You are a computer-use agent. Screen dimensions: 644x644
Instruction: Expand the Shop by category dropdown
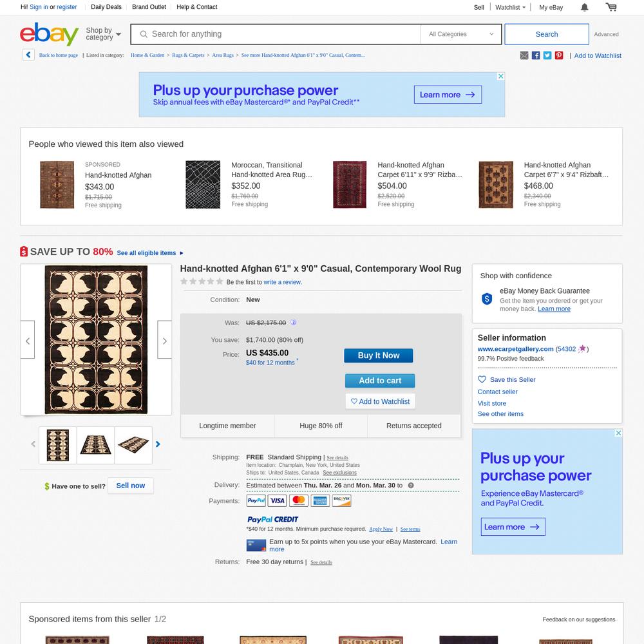click(x=103, y=34)
